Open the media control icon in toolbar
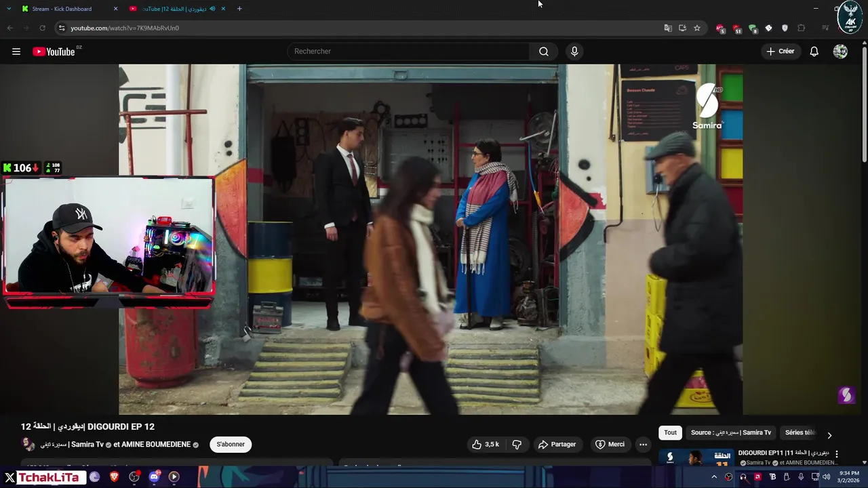 point(825,28)
